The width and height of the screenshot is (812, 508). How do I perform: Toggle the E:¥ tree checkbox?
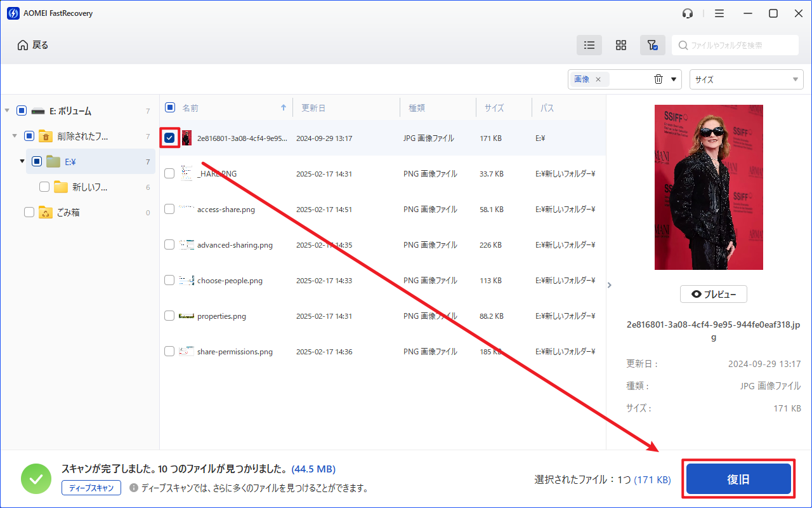click(x=37, y=161)
